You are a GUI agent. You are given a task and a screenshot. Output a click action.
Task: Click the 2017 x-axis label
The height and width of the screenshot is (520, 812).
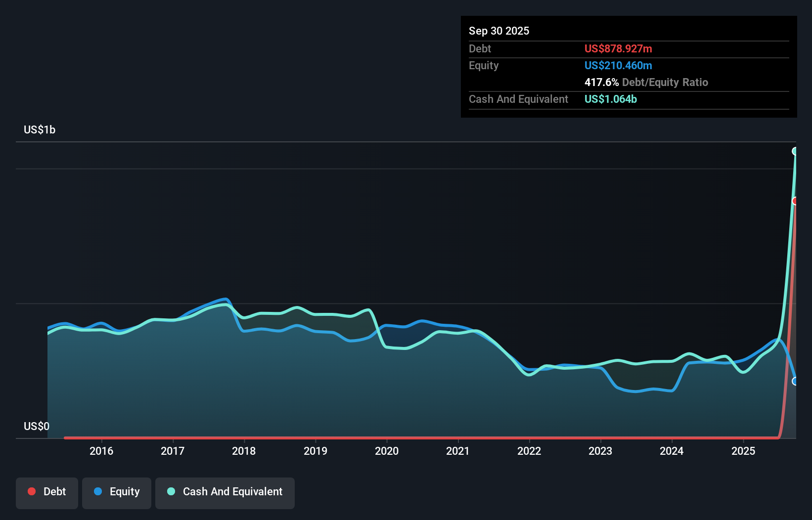click(173, 451)
